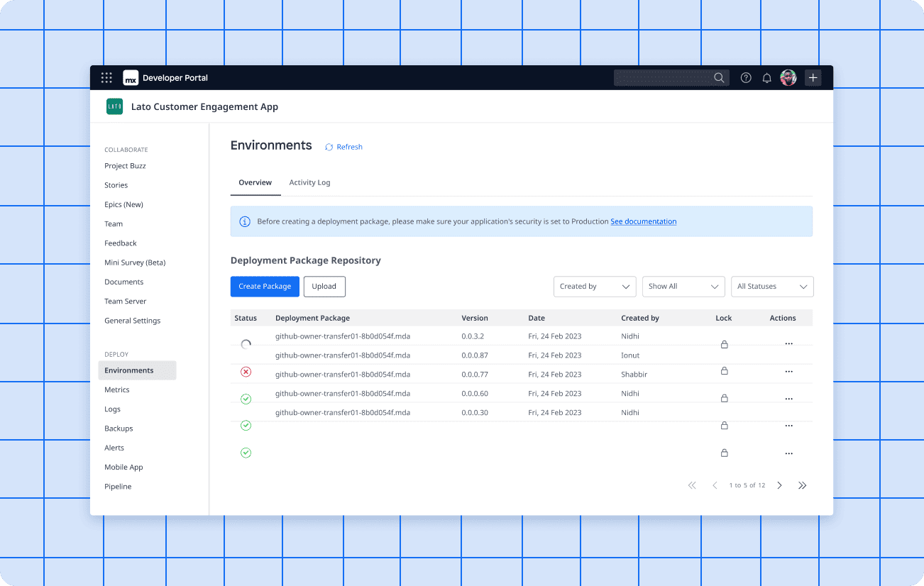
Task: Open the notifications bell
Action: pos(766,78)
